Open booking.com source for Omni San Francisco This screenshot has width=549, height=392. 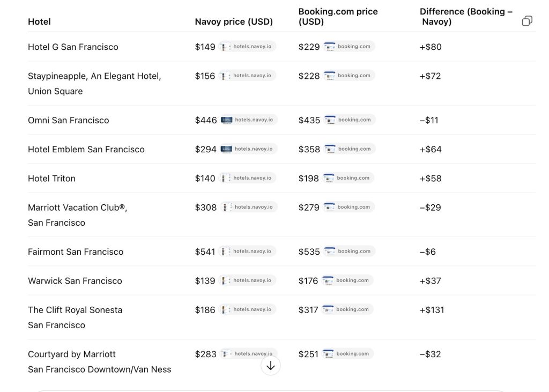point(350,120)
